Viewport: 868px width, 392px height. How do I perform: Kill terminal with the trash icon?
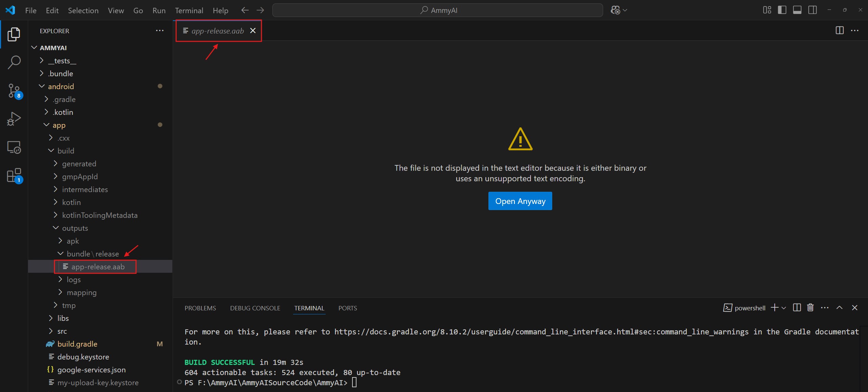810,308
